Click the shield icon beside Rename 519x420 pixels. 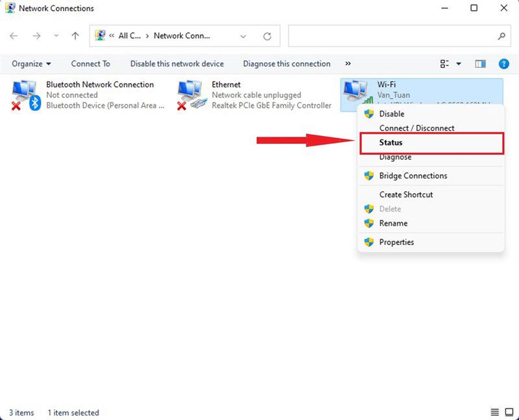pos(368,223)
